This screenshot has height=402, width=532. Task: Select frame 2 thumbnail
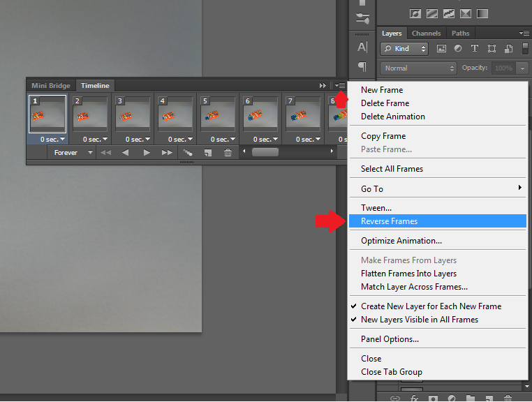coord(90,114)
